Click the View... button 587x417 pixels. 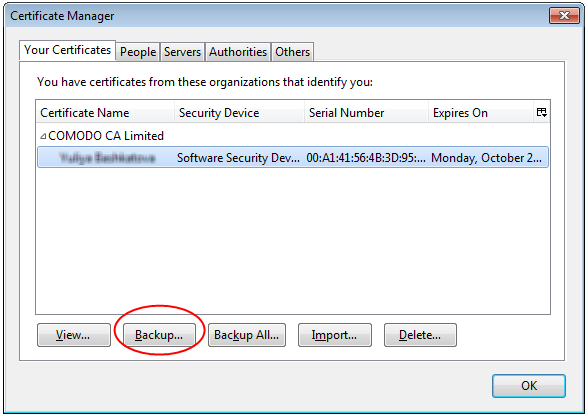tap(74, 335)
